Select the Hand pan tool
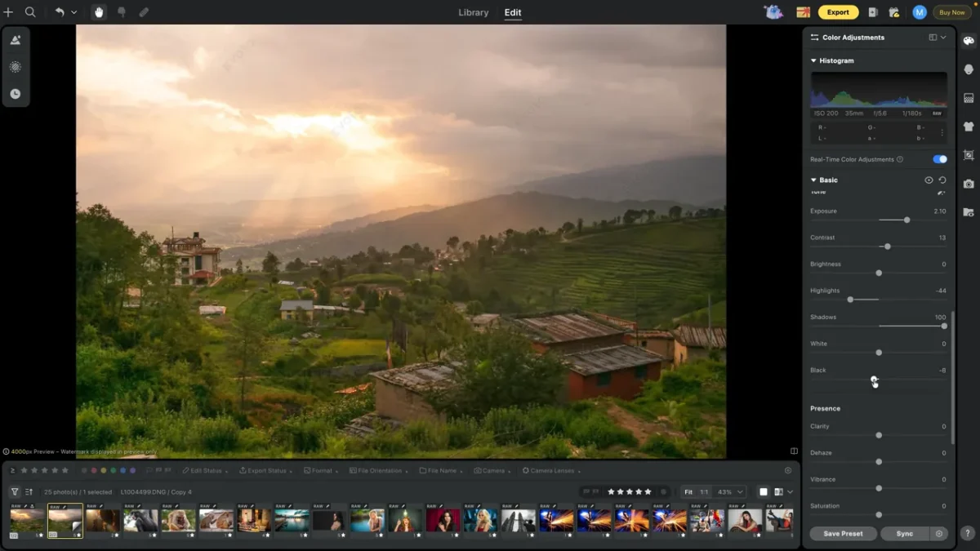The height and width of the screenshot is (551, 980). tap(99, 12)
